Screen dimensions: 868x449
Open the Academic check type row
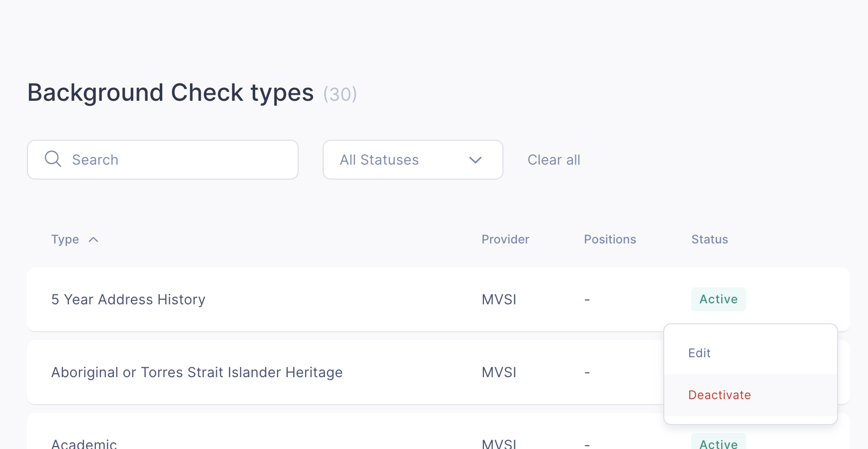click(438, 432)
